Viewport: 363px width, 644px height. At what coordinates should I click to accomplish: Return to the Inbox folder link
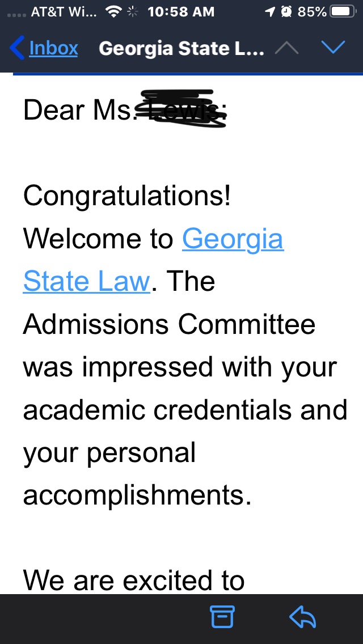[x=53, y=48]
